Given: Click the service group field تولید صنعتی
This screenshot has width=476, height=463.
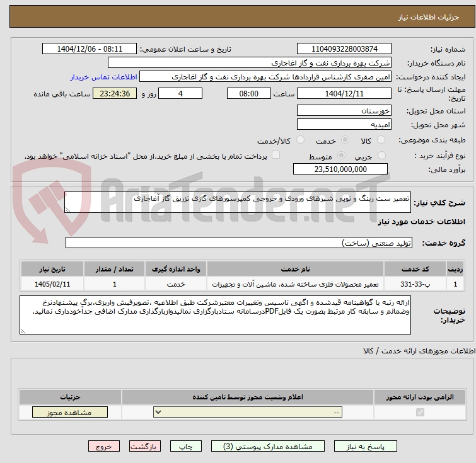Looking at the screenshot, I should coord(239,243).
